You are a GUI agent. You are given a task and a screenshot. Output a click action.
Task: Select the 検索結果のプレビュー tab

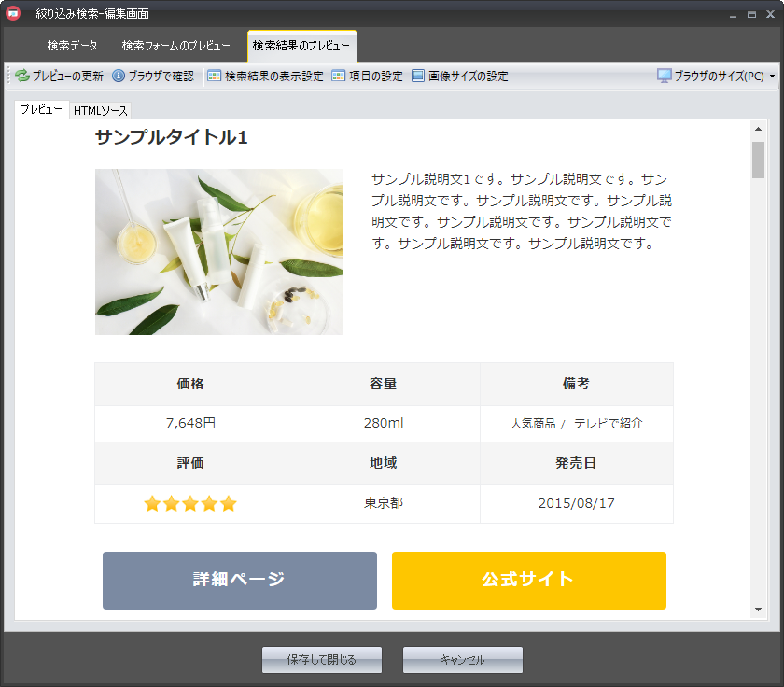(301, 46)
